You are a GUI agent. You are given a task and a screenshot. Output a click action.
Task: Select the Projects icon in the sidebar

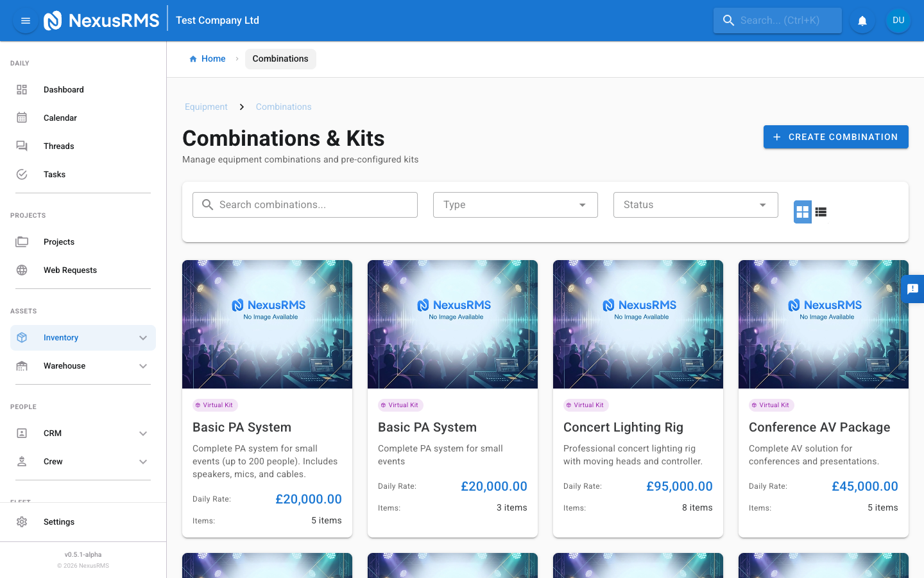pos(22,241)
